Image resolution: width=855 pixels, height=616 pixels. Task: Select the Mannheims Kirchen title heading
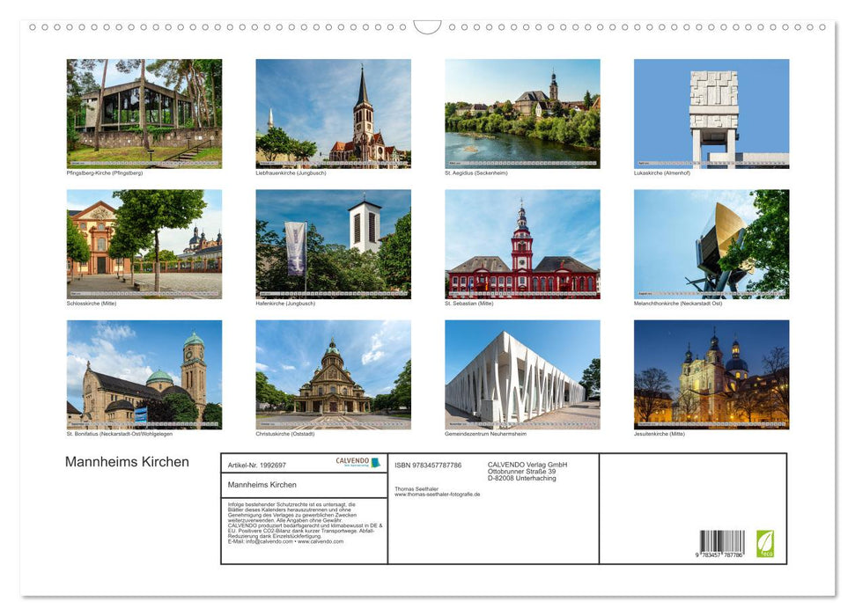click(127, 462)
